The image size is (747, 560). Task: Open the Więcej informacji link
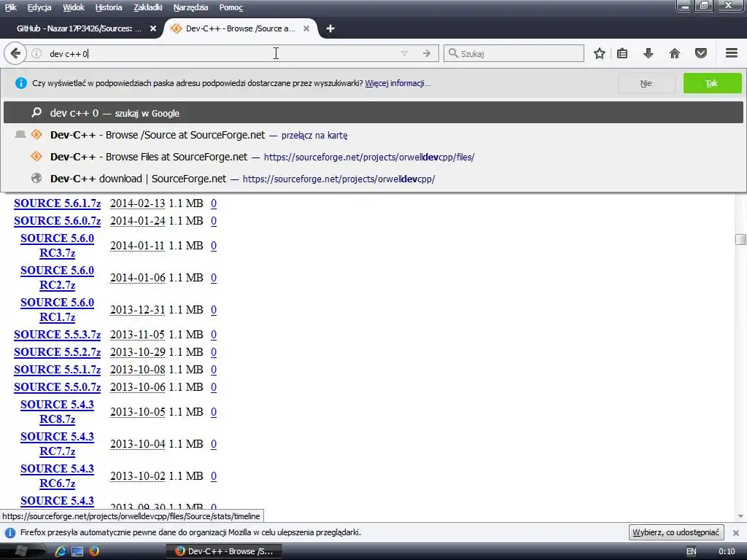click(x=398, y=83)
